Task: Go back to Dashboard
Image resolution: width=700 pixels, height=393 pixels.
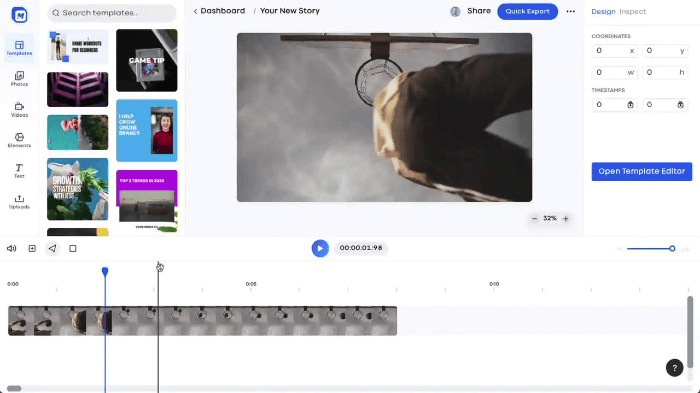Action: 219,11
